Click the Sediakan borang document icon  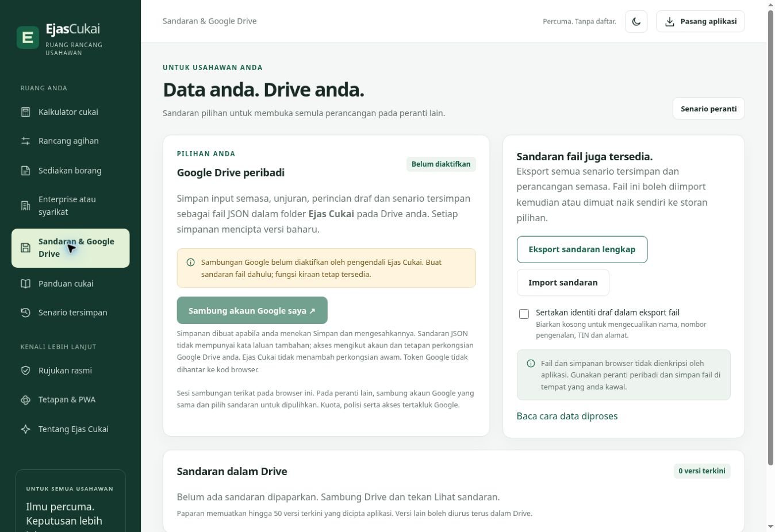point(25,171)
